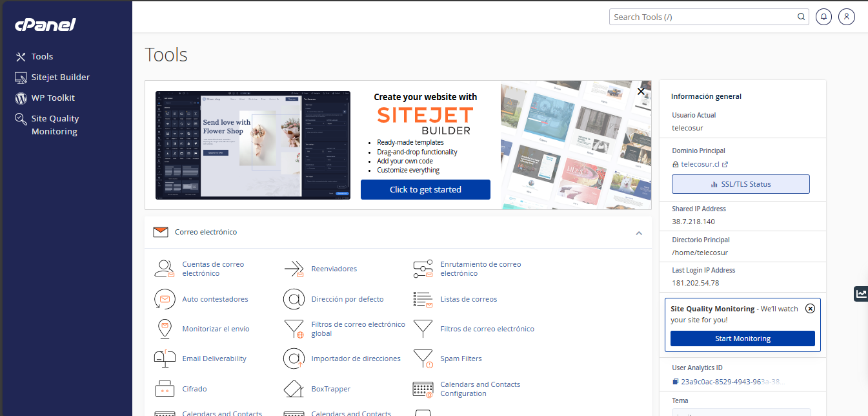Copy the User Analytics ID
Image resolution: width=868 pixels, height=416 pixels.
pos(676,382)
